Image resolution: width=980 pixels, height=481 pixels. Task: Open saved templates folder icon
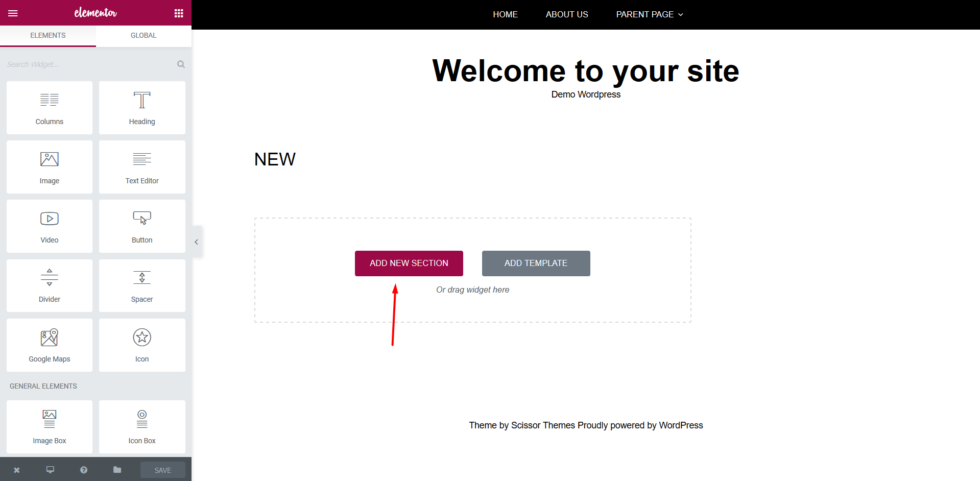(x=117, y=469)
